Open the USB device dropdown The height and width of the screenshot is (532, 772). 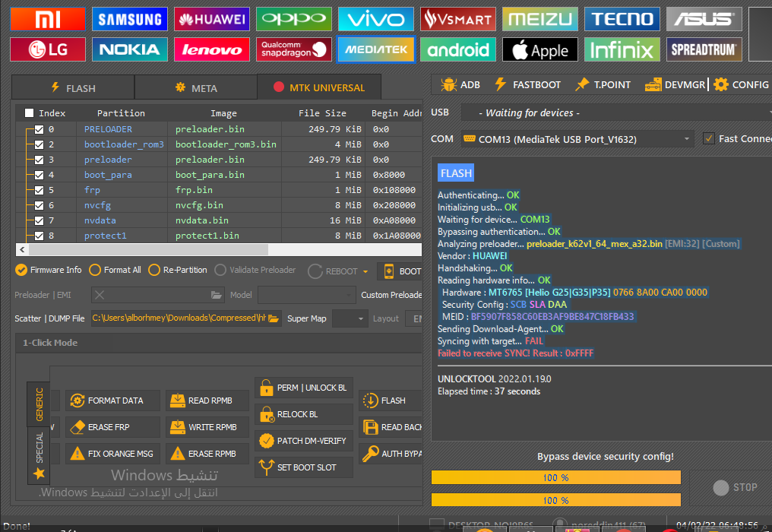616,112
